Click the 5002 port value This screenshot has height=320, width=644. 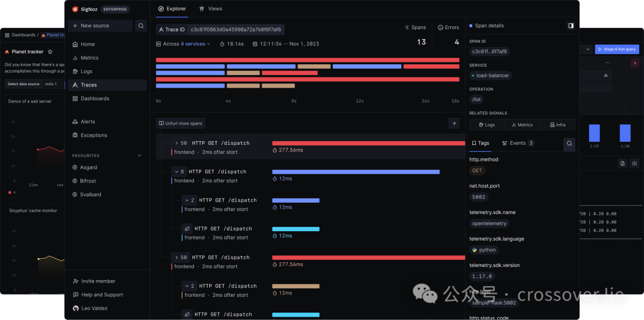479,197
